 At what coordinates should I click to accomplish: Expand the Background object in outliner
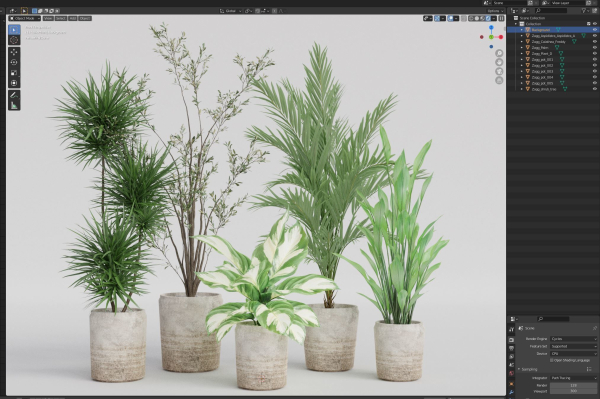(x=522, y=29)
